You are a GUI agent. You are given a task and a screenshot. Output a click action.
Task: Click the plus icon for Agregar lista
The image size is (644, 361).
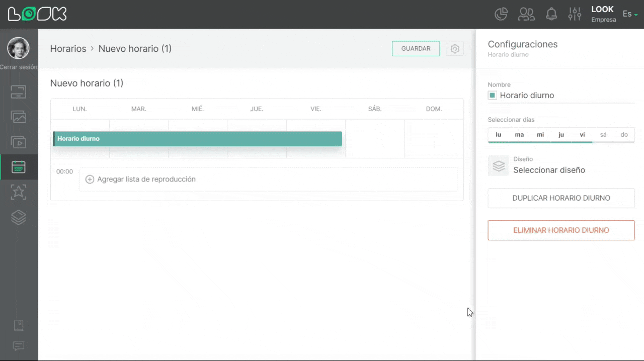click(90, 179)
